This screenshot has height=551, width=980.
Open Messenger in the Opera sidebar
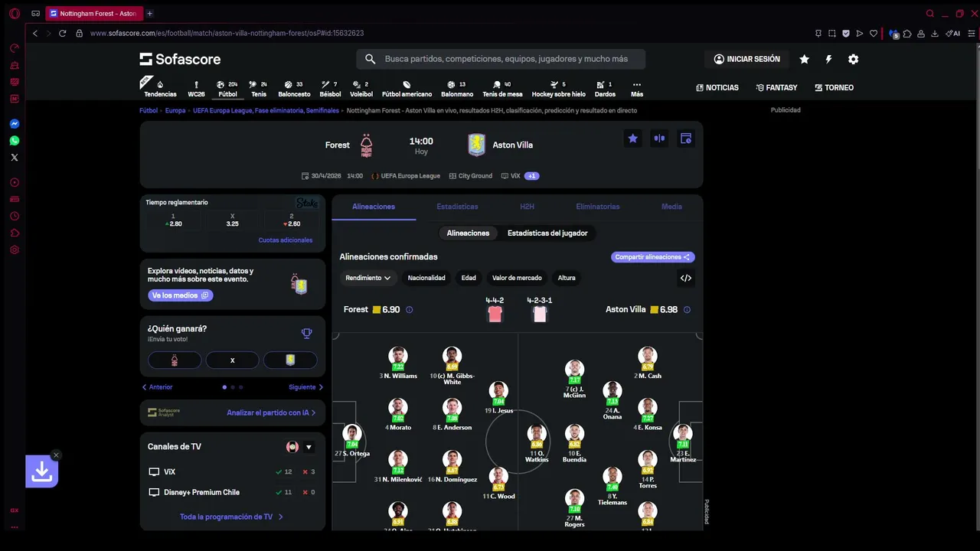point(14,124)
